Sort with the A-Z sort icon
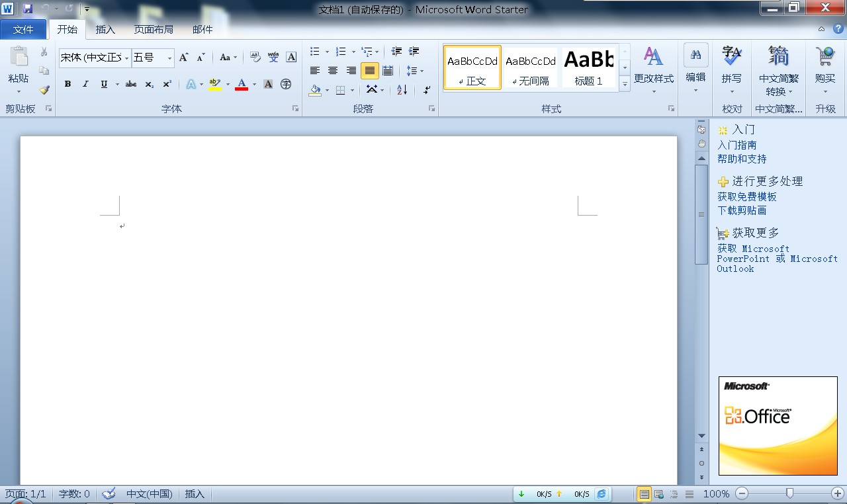This screenshot has height=504, width=847. point(402,90)
